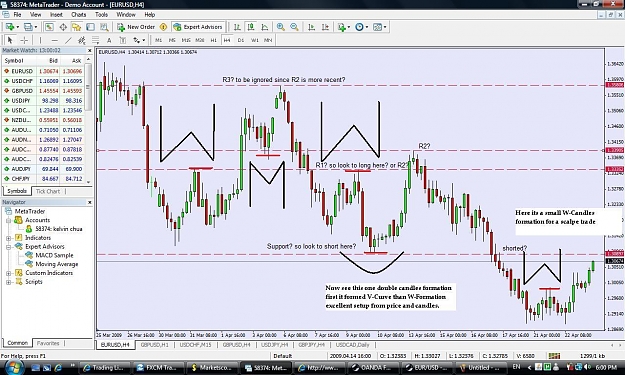The width and height of the screenshot is (625, 375).
Task: Click the yellow MetaEditor icon beside New Order
Action: (163, 27)
